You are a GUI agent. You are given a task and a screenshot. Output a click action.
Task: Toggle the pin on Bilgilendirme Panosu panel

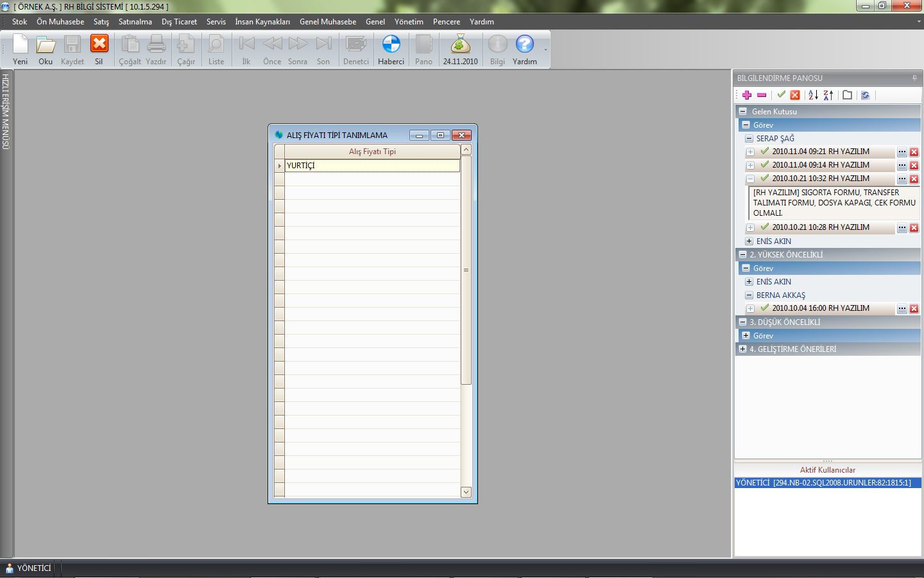[x=914, y=78]
